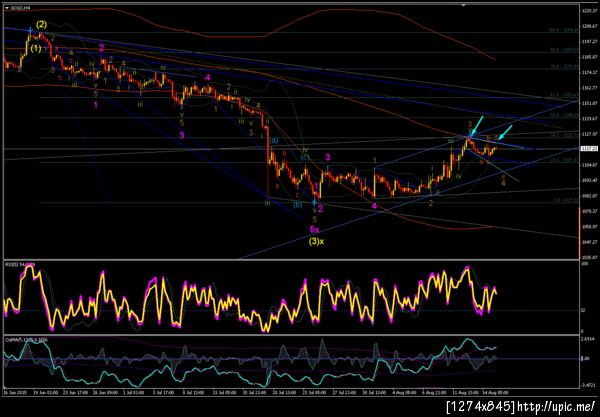
Task: Click the 4 Aug 05:00 time label
Action: point(405,393)
